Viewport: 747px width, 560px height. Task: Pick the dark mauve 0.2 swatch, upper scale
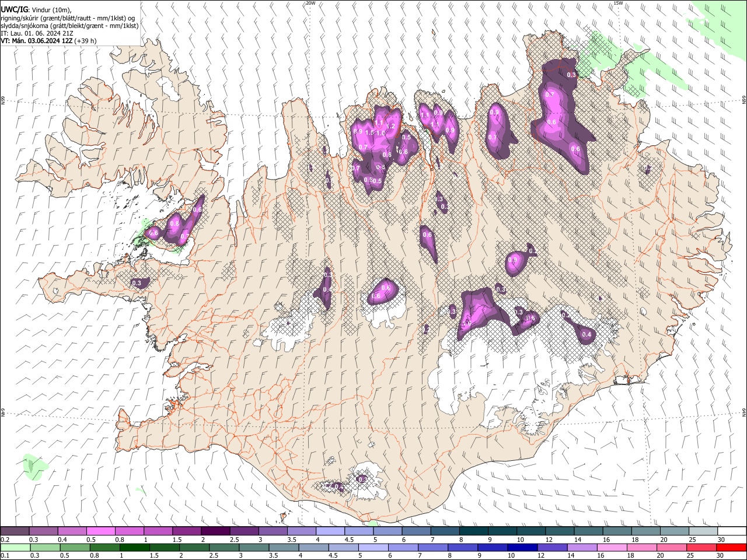pos(15,531)
